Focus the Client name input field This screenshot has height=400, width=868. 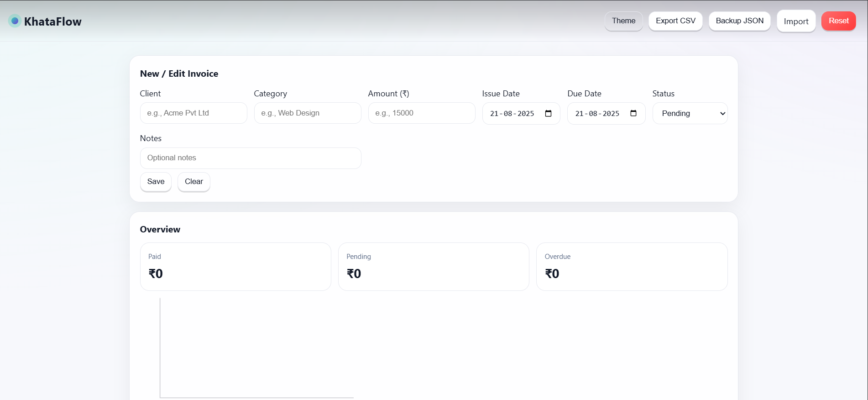pos(193,113)
